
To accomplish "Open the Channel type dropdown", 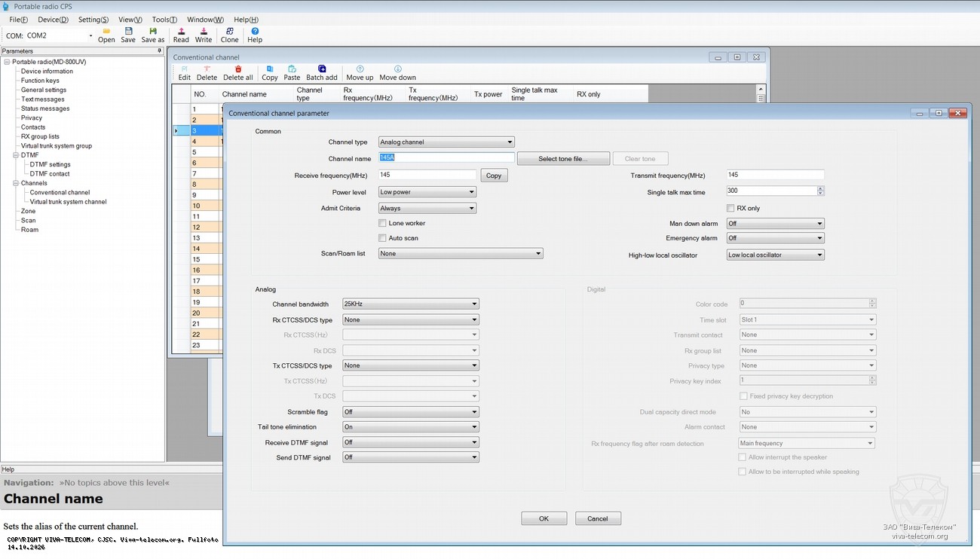I will [x=446, y=142].
